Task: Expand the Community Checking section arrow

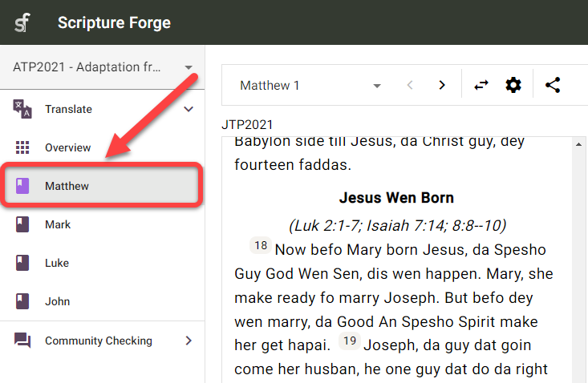Action: pos(189,341)
